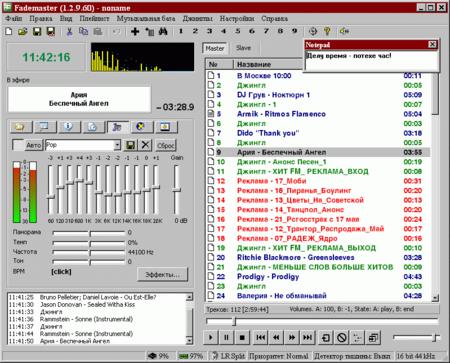Save the equalizer preset with the floppy icon

[x=130, y=145]
